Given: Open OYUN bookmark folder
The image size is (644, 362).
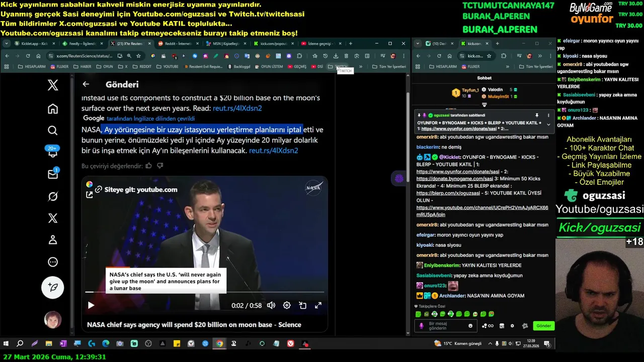Looking at the screenshot, I should coord(105,66).
